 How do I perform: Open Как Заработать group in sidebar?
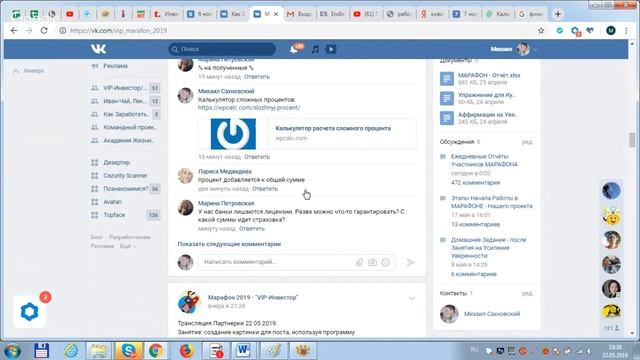(x=124, y=114)
